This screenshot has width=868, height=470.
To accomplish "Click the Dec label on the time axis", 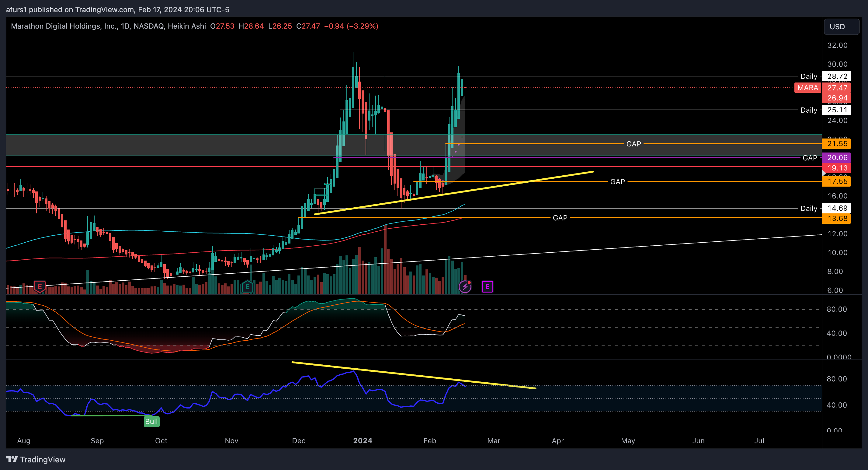I will point(299,441).
